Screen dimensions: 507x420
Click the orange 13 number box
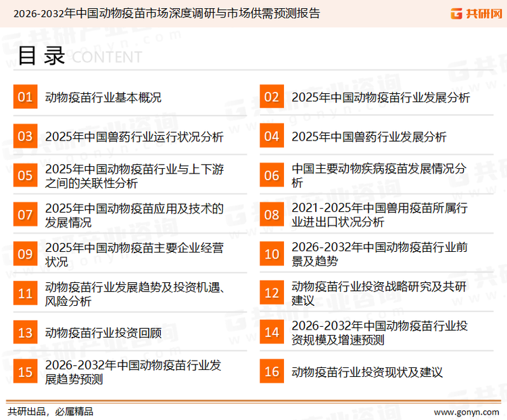[25, 332]
